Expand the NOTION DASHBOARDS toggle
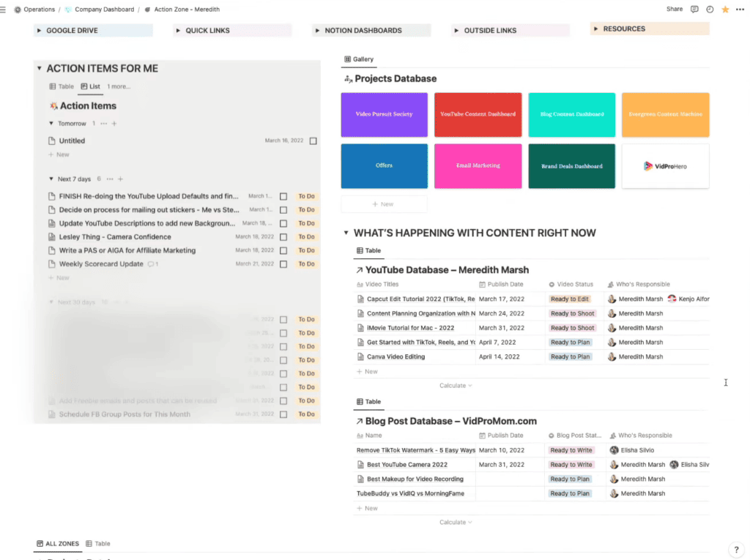The width and height of the screenshot is (750, 560). 317,31
